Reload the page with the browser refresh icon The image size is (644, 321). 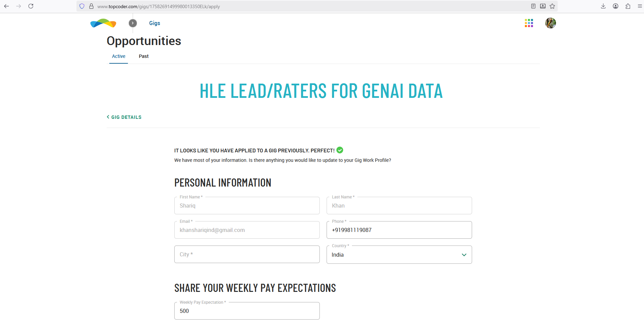point(31,6)
